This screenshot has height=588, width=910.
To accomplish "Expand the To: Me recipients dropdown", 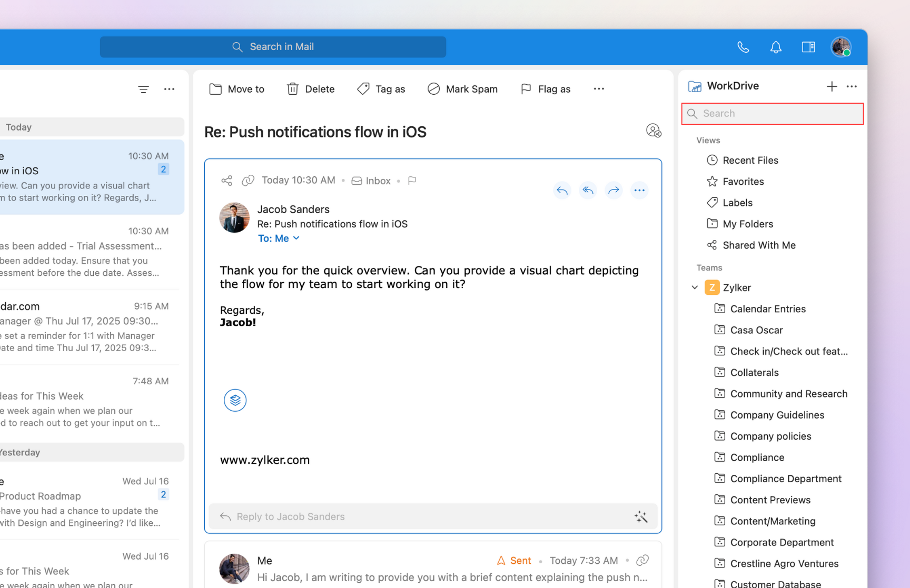I will tap(279, 238).
